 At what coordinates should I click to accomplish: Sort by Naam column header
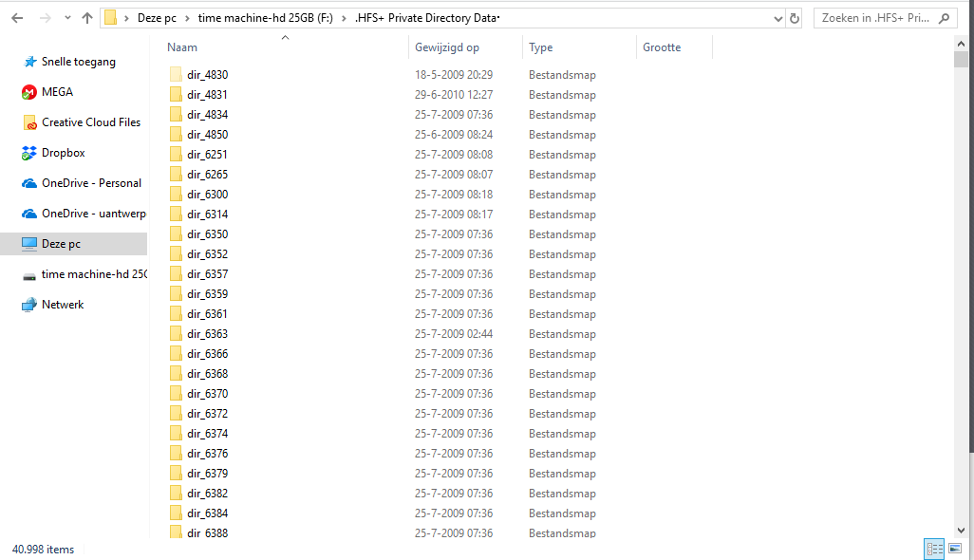(x=182, y=47)
